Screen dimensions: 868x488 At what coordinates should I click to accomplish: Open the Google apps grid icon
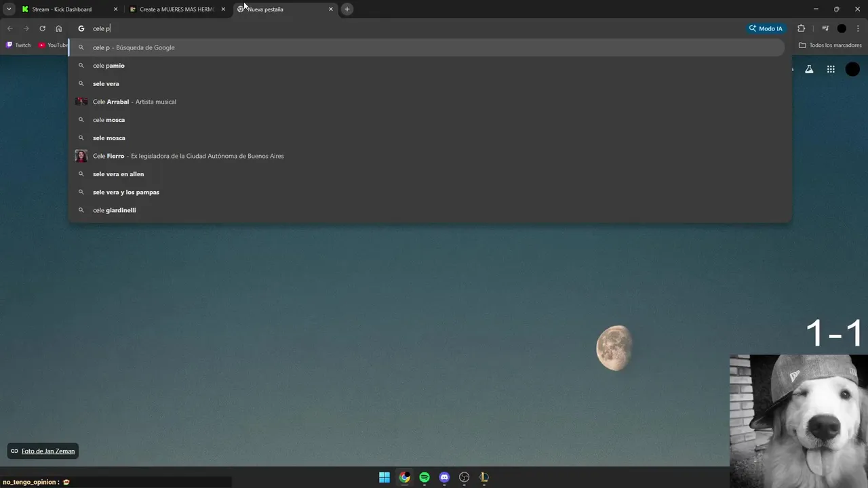tap(831, 69)
